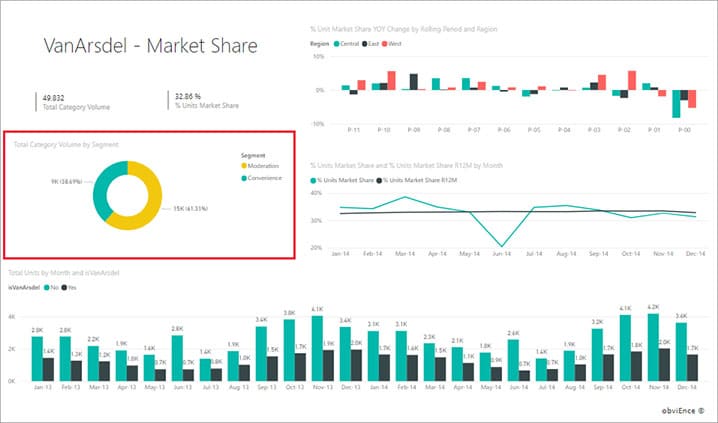Click the Aug-14 label on the bottom axis
Image resolution: width=718 pixels, height=423 pixels.
coord(575,387)
